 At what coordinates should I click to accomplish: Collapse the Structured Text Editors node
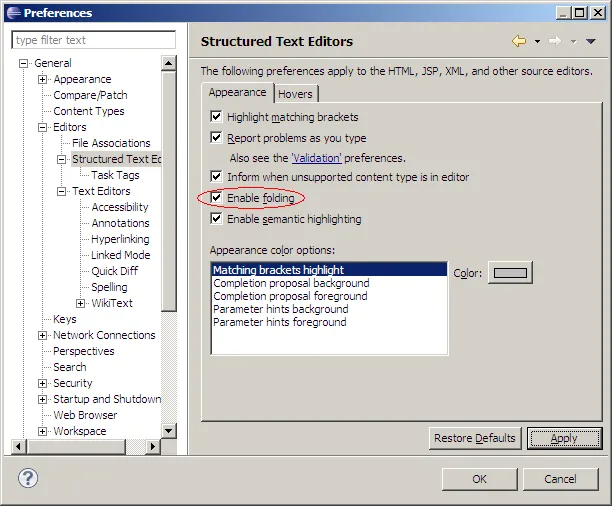[x=61, y=159]
